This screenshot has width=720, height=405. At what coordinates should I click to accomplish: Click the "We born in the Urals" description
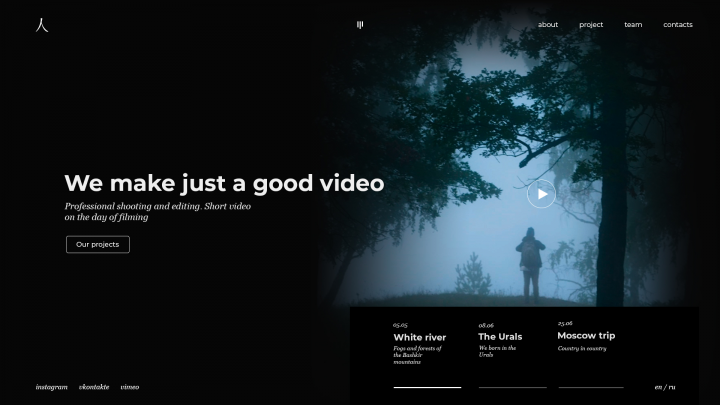coord(497,351)
